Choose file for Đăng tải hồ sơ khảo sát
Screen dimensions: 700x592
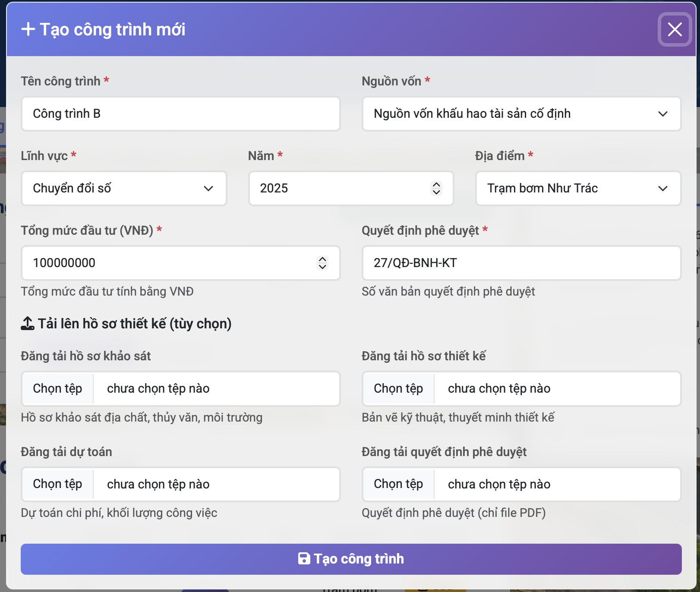pyautogui.click(x=58, y=389)
